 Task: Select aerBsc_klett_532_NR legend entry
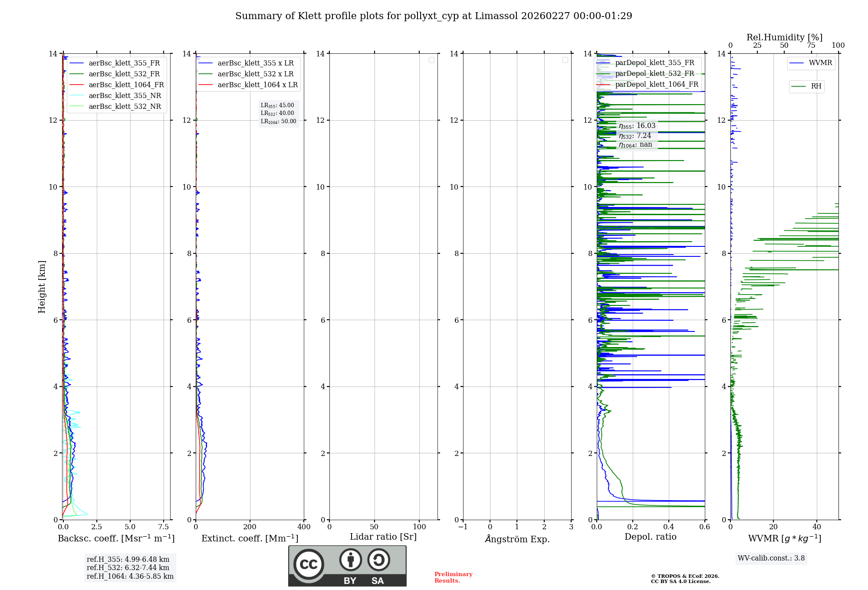tap(125, 107)
